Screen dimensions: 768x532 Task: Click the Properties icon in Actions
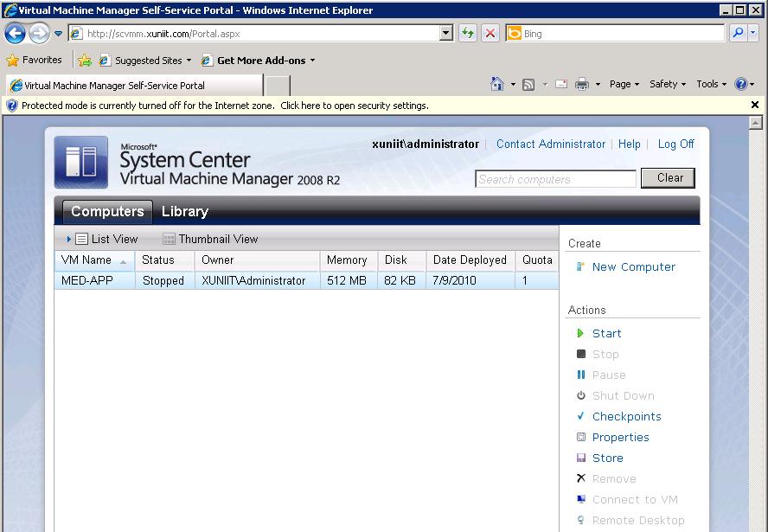pos(581,437)
